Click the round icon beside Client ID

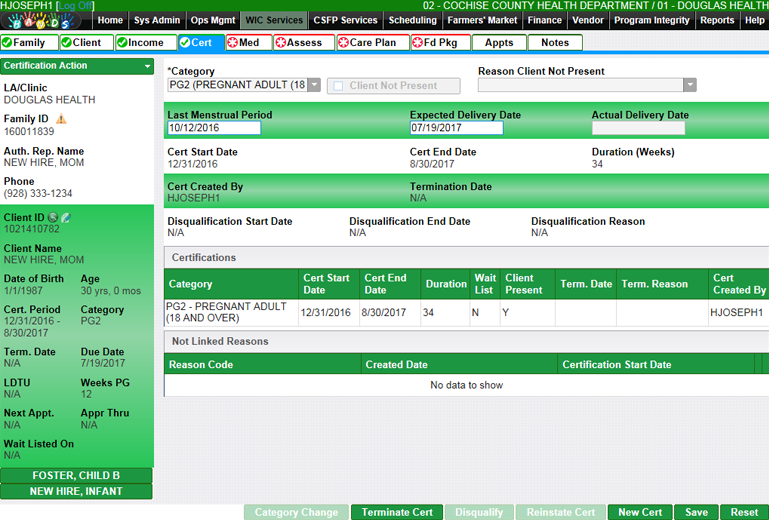point(52,217)
